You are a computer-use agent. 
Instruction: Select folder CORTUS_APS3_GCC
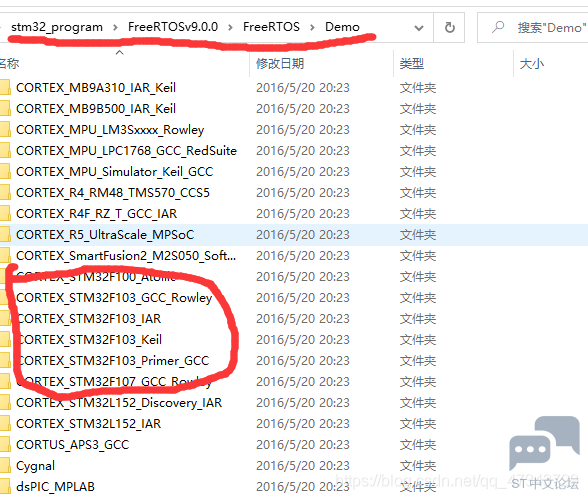click(x=72, y=445)
